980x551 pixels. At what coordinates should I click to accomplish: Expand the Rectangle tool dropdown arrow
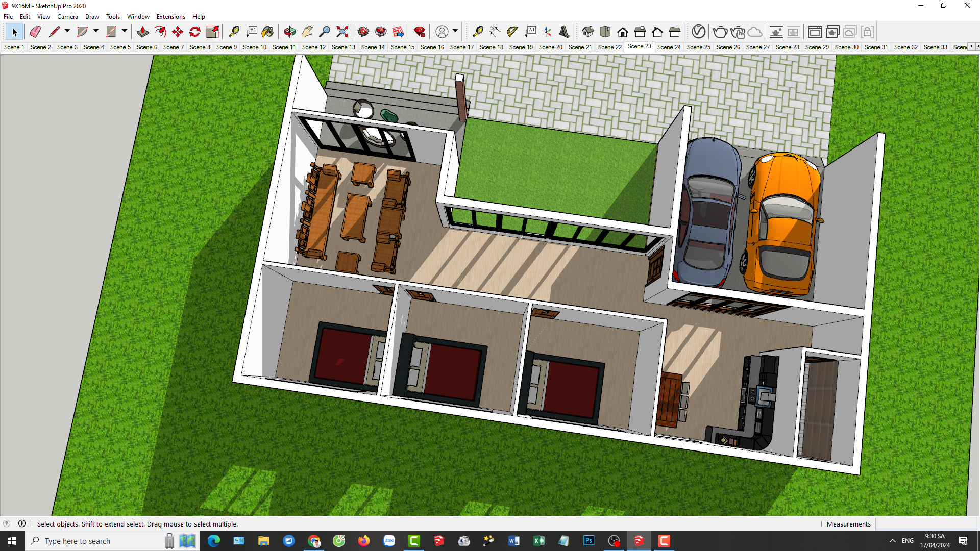(x=125, y=31)
